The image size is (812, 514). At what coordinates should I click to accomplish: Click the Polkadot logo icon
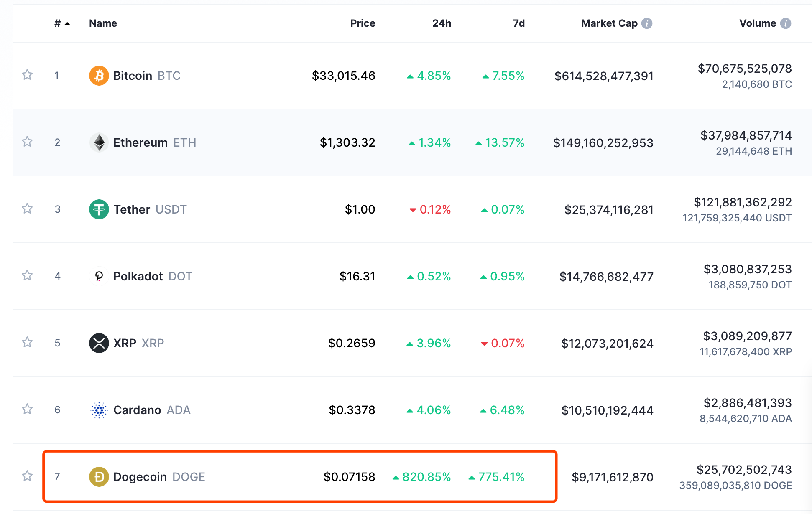(x=99, y=276)
